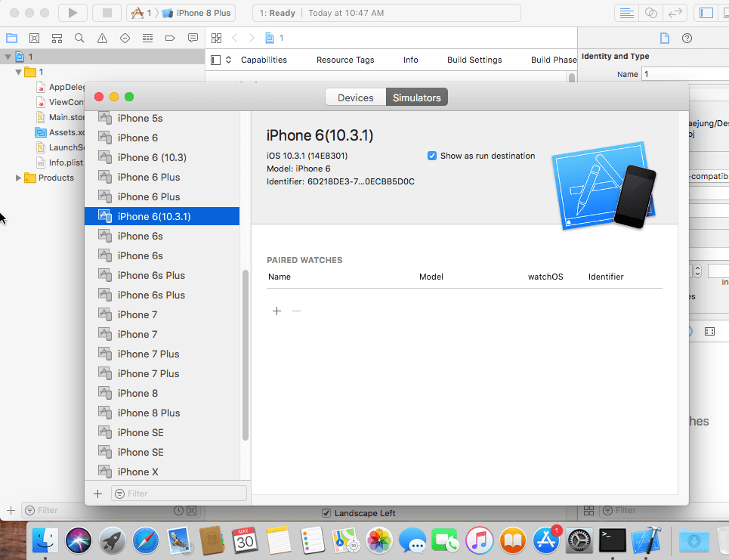729x560 pixels.
Task: Collapse the yellow folder 1 group
Action: tap(19, 72)
